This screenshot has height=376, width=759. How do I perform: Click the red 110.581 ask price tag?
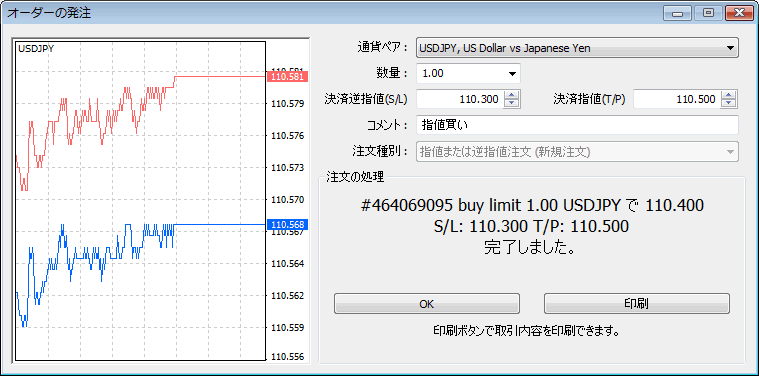287,76
